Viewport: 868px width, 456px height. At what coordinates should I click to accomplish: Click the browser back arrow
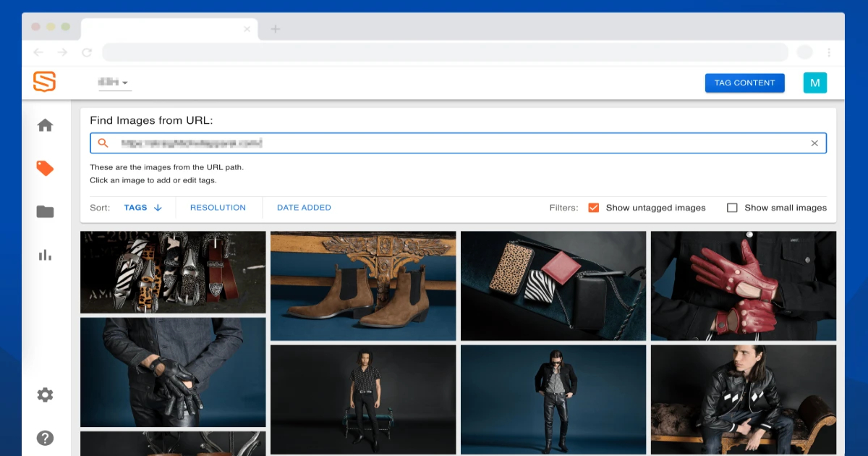38,52
